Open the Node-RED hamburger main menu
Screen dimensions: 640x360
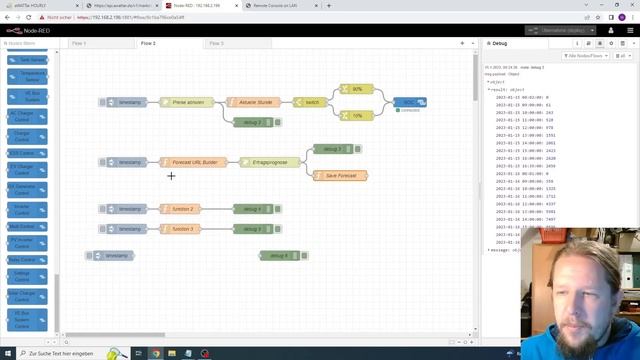click(x=630, y=31)
